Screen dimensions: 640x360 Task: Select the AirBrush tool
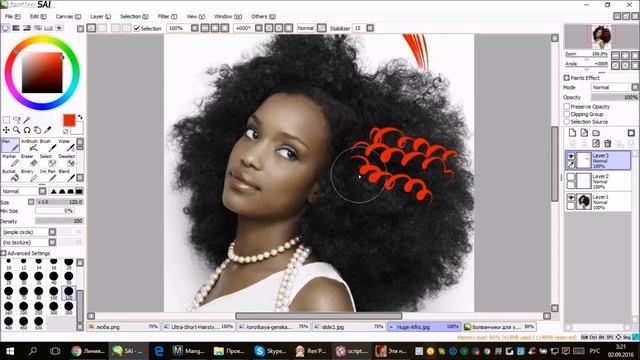click(30, 146)
